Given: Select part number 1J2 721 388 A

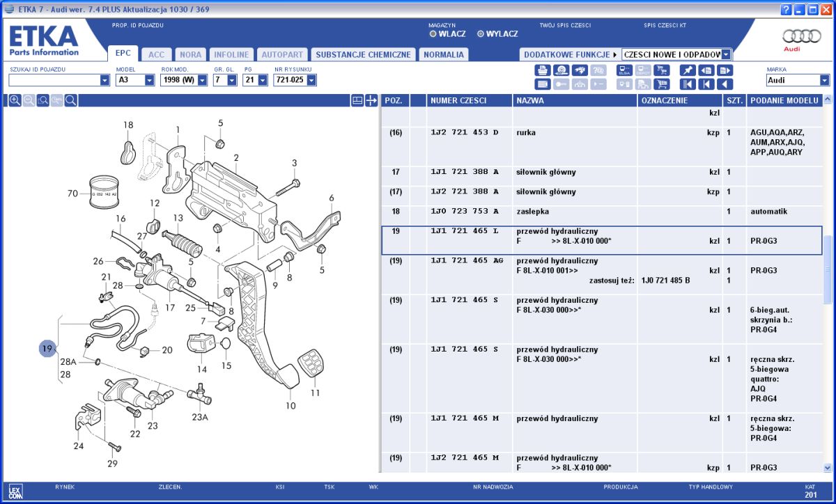Looking at the screenshot, I should [x=465, y=191].
